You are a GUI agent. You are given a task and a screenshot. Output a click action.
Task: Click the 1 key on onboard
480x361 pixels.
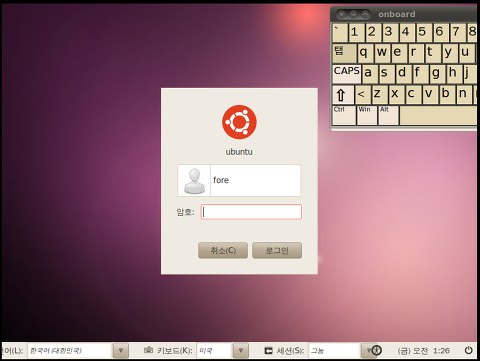pyautogui.click(x=356, y=33)
